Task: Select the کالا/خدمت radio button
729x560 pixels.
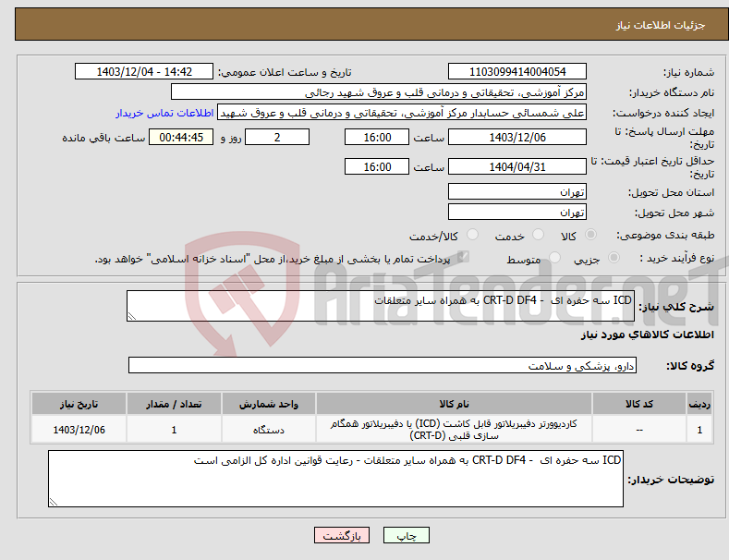Action: coord(472,235)
